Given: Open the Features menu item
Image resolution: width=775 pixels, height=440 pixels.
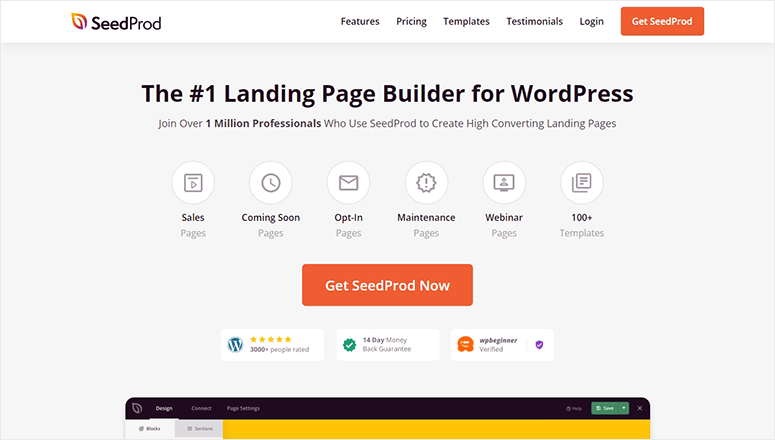Looking at the screenshot, I should pyautogui.click(x=360, y=21).
